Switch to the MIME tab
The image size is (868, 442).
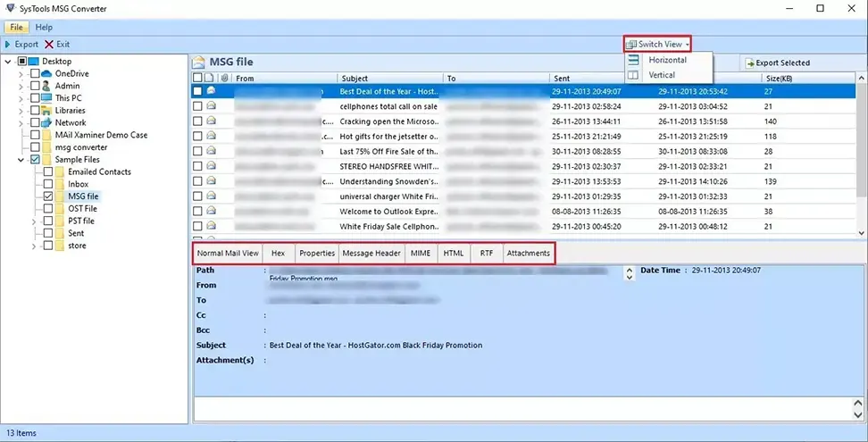coord(421,253)
